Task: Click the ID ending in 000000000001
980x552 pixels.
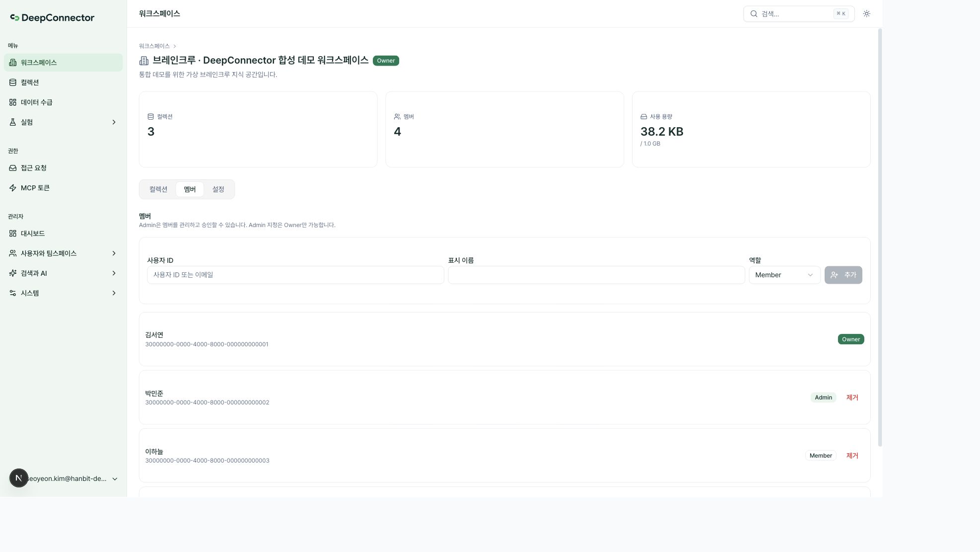Action: pyautogui.click(x=207, y=344)
